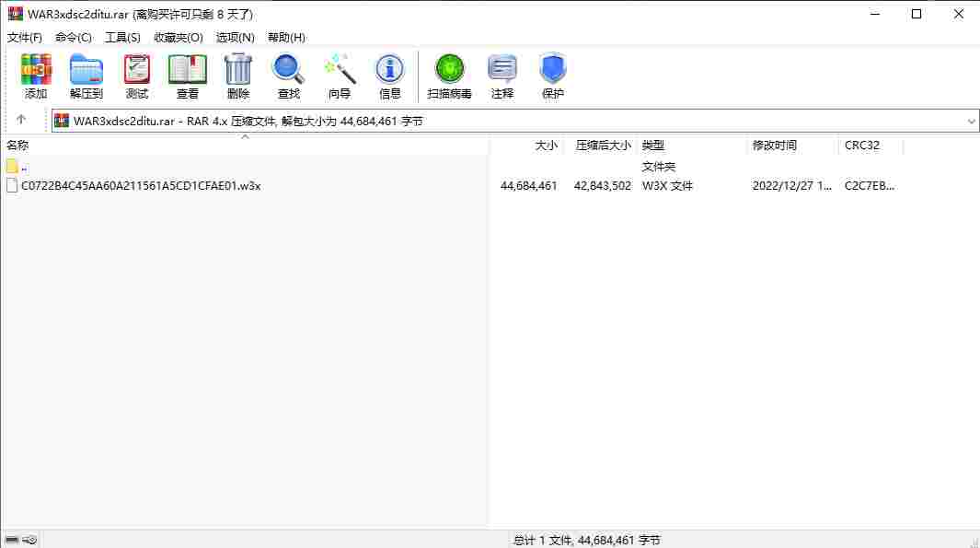This screenshot has height=548, width=980.
Task: Click the Protect (保护) shield icon
Action: click(552, 76)
